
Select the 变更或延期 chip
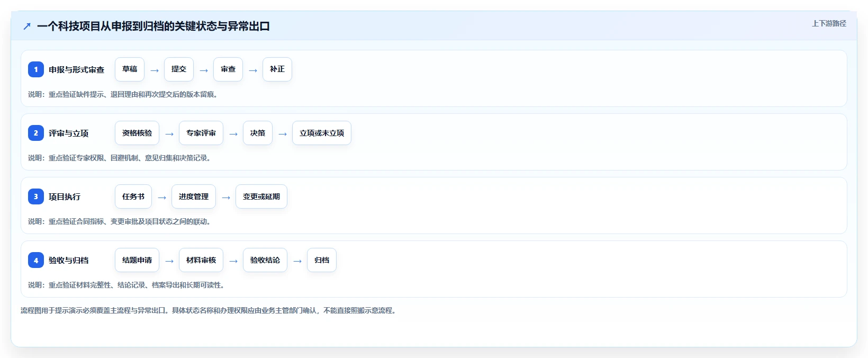[x=261, y=196]
